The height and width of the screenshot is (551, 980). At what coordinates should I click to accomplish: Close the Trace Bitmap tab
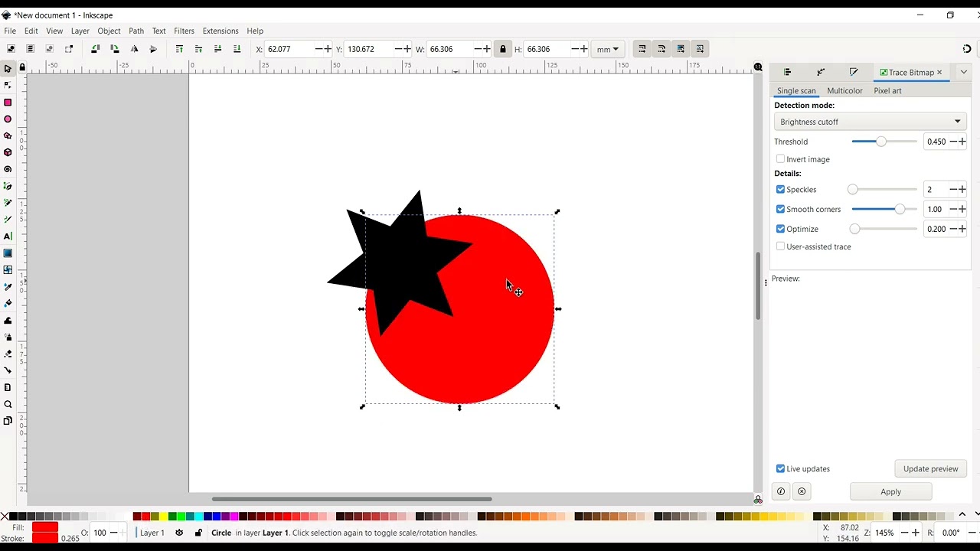click(939, 73)
